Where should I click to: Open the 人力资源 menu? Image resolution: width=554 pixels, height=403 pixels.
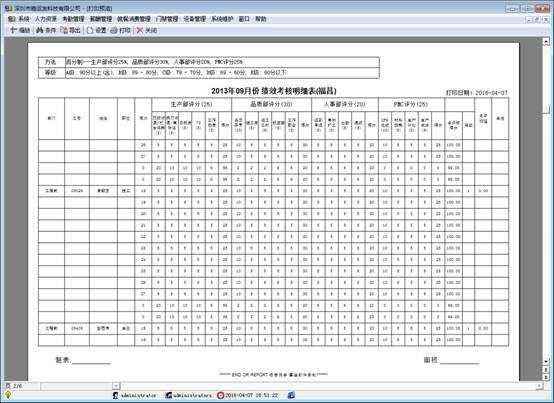pyautogui.click(x=46, y=19)
